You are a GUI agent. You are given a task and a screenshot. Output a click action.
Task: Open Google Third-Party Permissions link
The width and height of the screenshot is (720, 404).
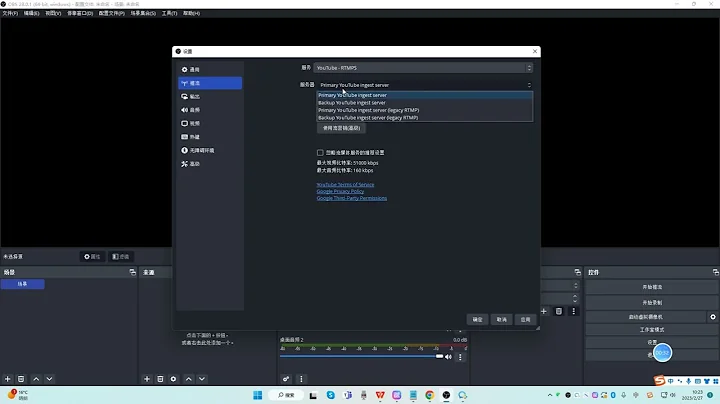point(352,198)
